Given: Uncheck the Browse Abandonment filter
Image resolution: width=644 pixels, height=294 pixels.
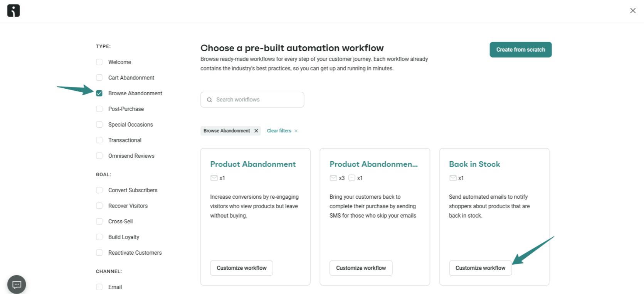Looking at the screenshot, I should [x=99, y=93].
